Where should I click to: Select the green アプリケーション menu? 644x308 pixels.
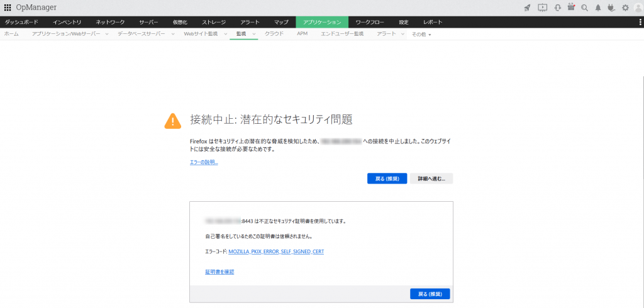click(322, 22)
